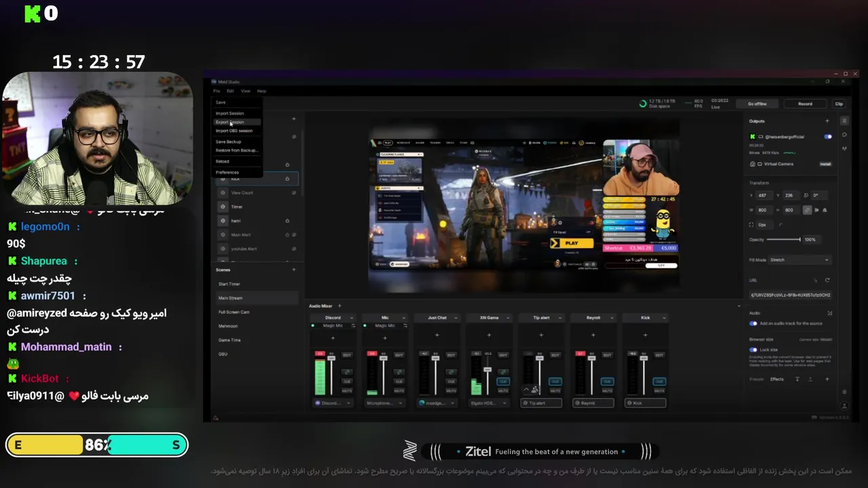Click the second icon in right sidebar strip
The height and width of the screenshot is (488, 868).
click(844, 134)
